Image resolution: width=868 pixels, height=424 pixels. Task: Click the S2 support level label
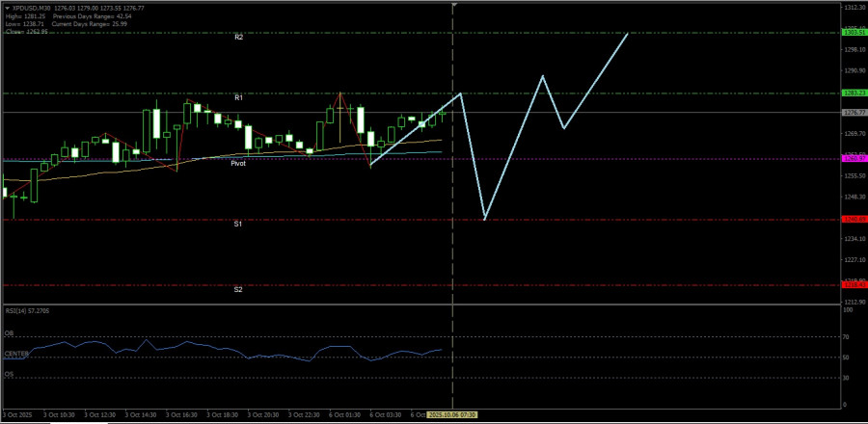tap(238, 289)
